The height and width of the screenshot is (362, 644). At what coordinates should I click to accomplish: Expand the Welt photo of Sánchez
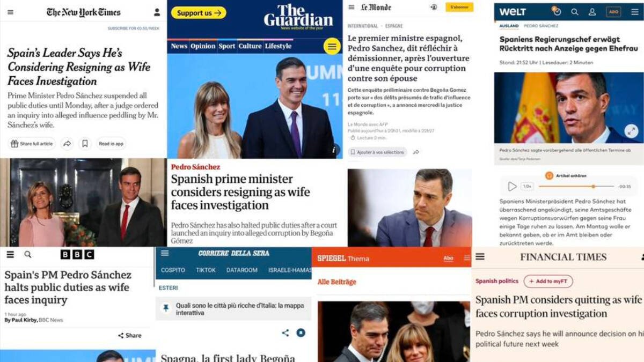pos(631,131)
